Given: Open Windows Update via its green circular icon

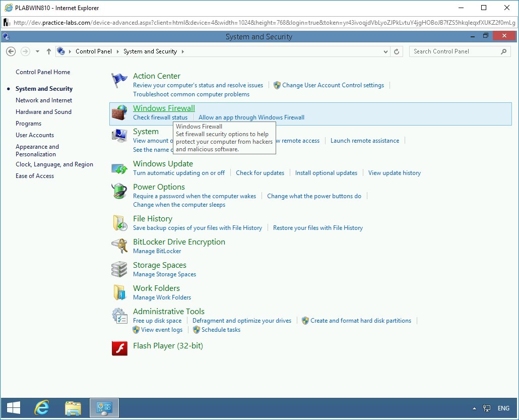Looking at the screenshot, I should [x=119, y=167].
